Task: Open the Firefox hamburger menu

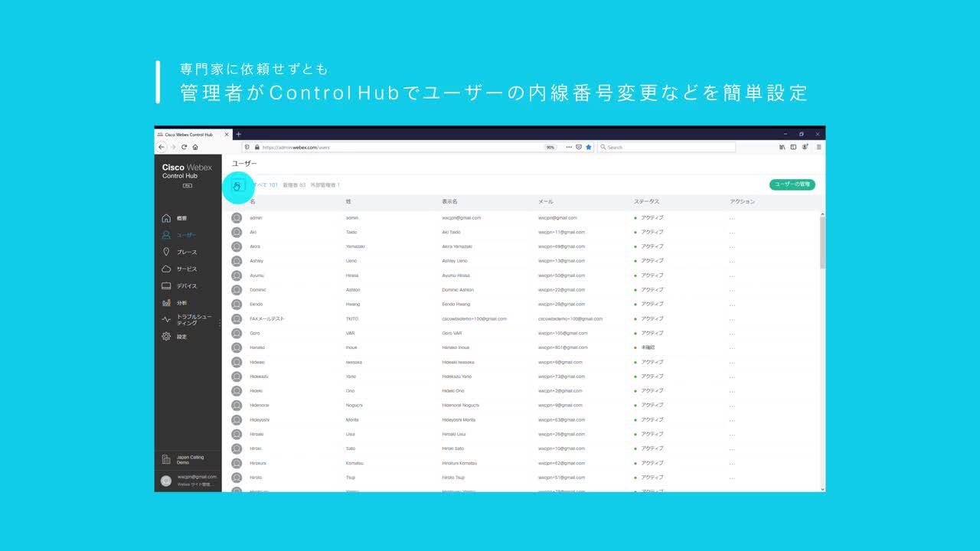Action: [x=818, y=147]
